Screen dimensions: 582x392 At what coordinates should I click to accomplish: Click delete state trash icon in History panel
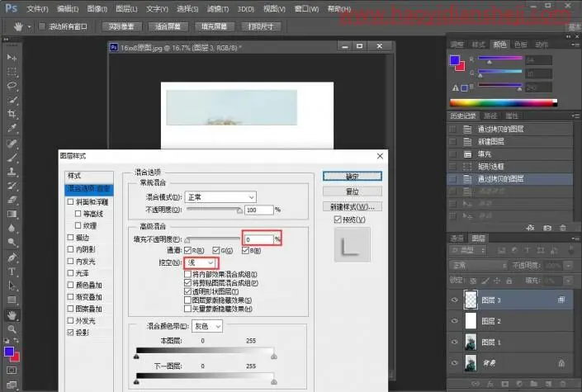(x=563, y=228)
